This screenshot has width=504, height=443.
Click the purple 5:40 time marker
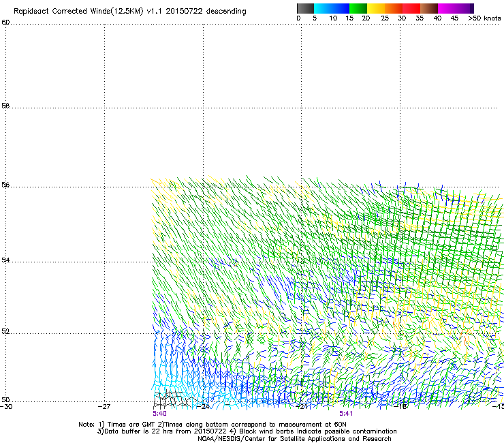[159, 414]
